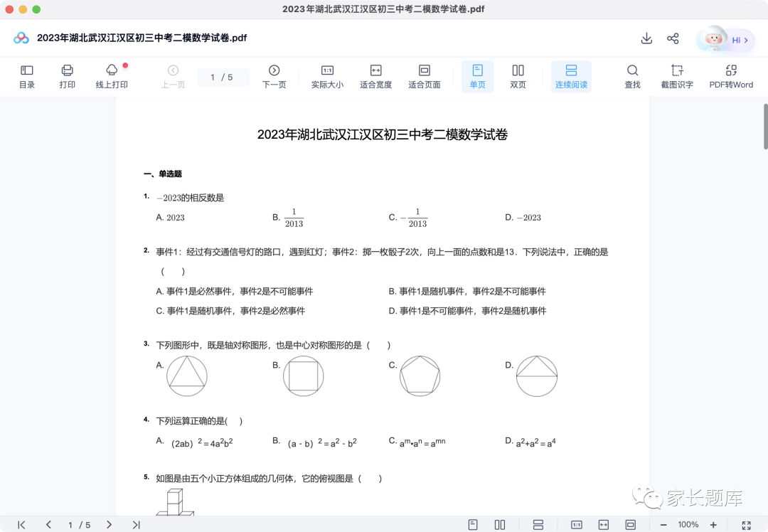Click the 一、单选题 section heading
This screenshot has width=768, height=532.
coord(163,174)
